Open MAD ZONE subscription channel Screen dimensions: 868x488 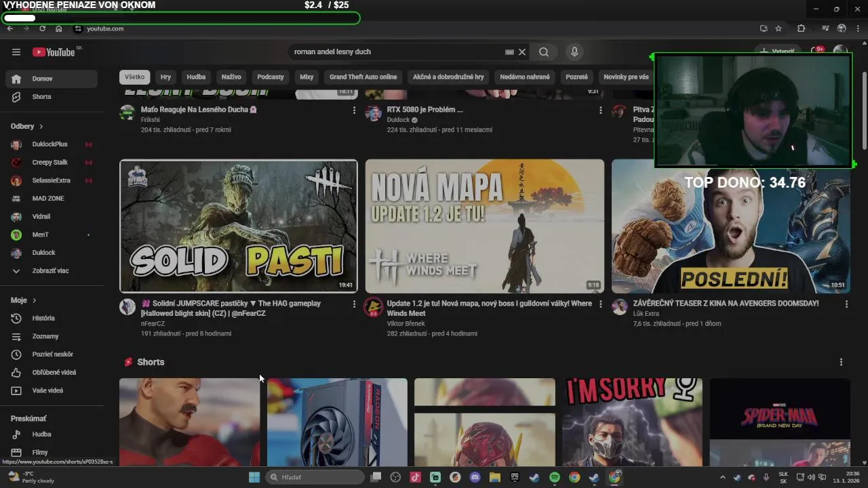(52, 199)
